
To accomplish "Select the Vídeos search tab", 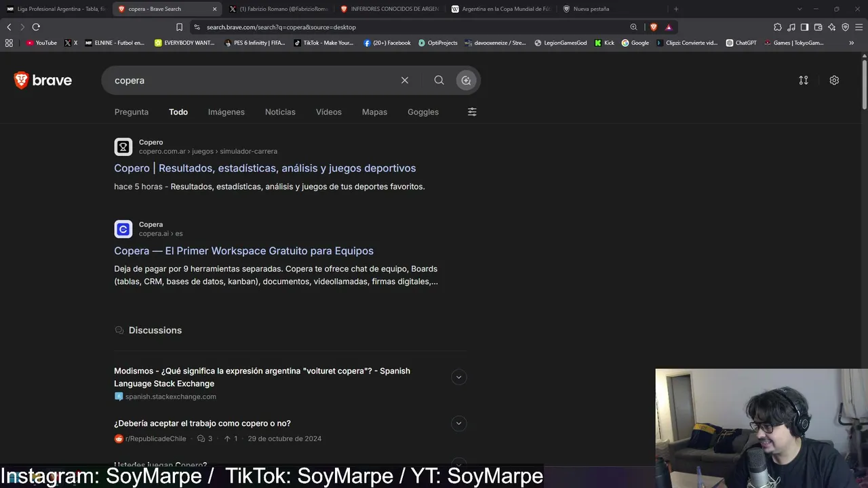I will point(329,112).
